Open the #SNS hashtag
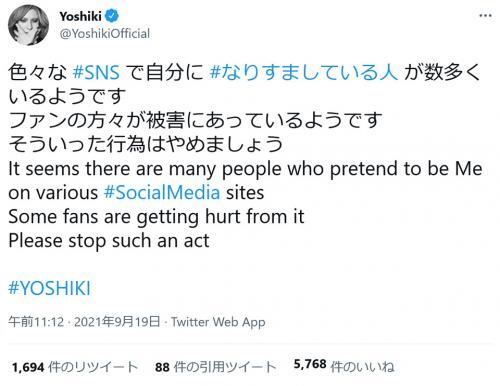Screen dimensions: 500x386 click(x=96, y=72)
